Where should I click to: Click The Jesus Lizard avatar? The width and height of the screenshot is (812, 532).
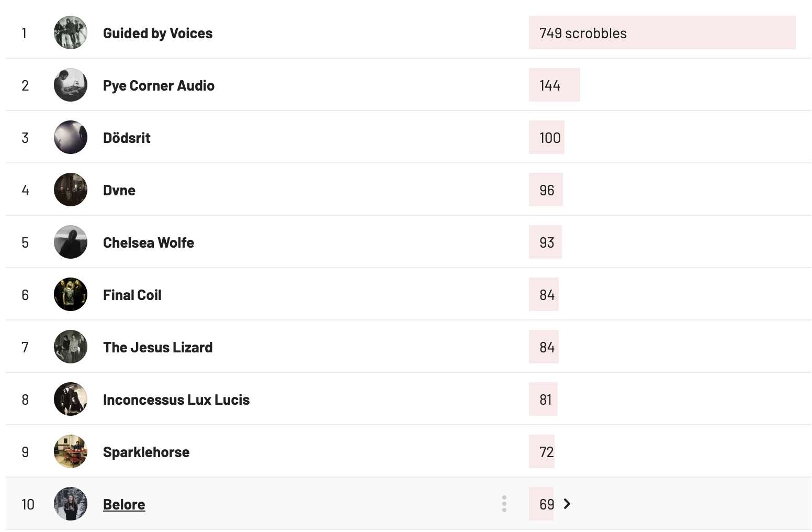(71, 347)
